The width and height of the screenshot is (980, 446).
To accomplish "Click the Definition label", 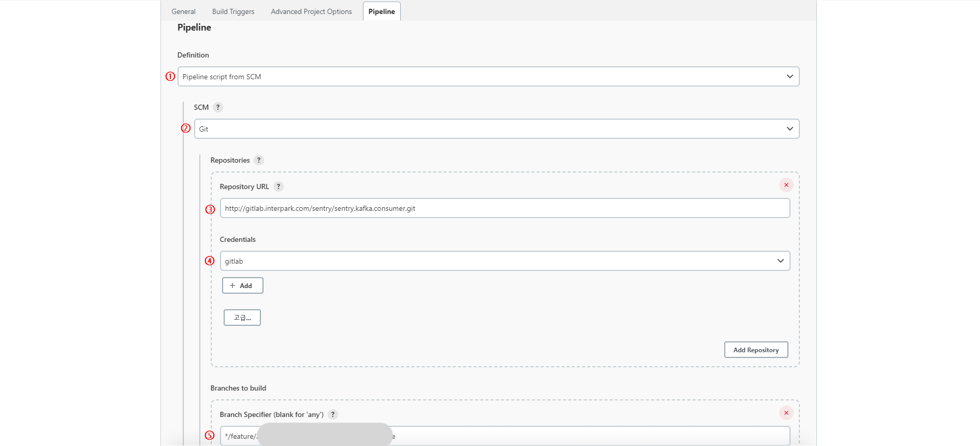I will click(x=193, y=55).
